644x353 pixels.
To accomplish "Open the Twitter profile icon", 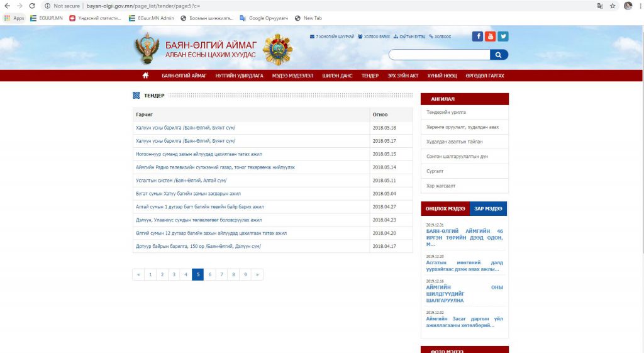I will pos(503,36).
